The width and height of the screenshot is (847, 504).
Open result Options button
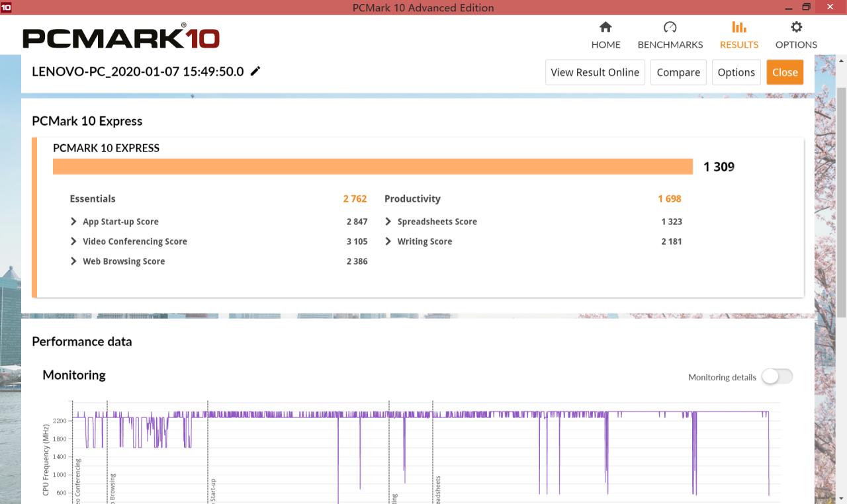pos(736,72)
